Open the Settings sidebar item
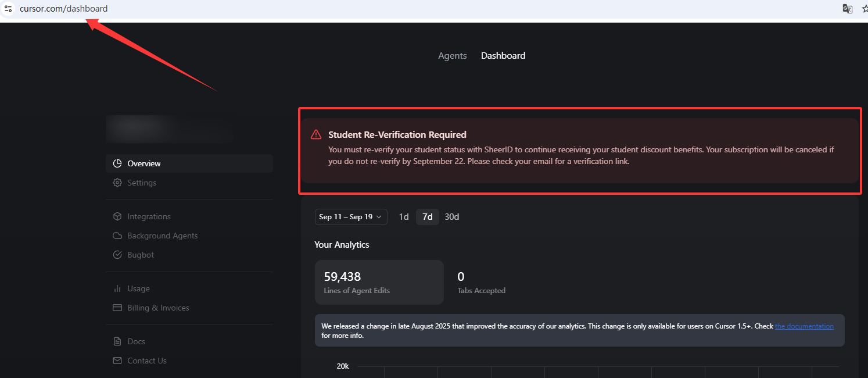The image size is (868, 378). tap(189, 183)
